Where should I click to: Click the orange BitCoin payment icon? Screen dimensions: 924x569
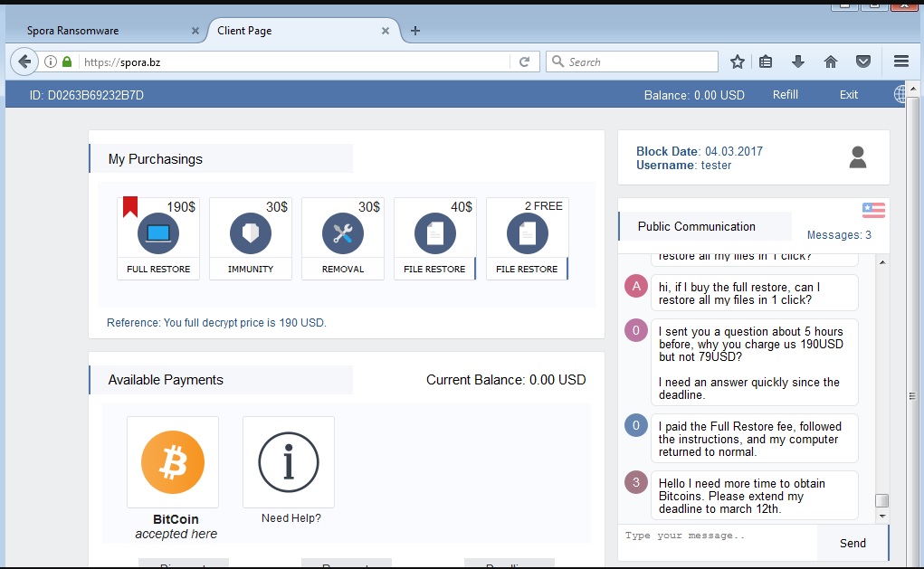tap(173, 461)
